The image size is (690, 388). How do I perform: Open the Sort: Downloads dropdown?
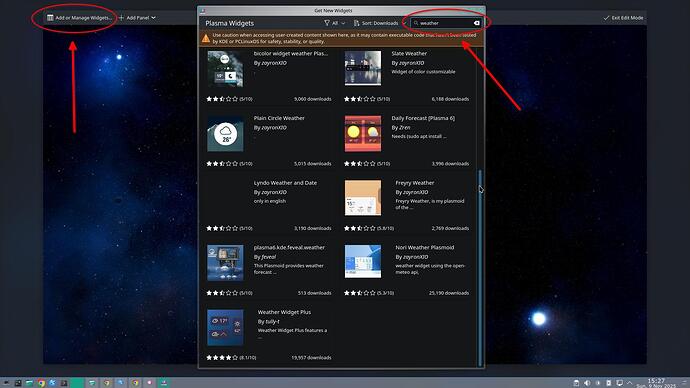coord(376,23)
